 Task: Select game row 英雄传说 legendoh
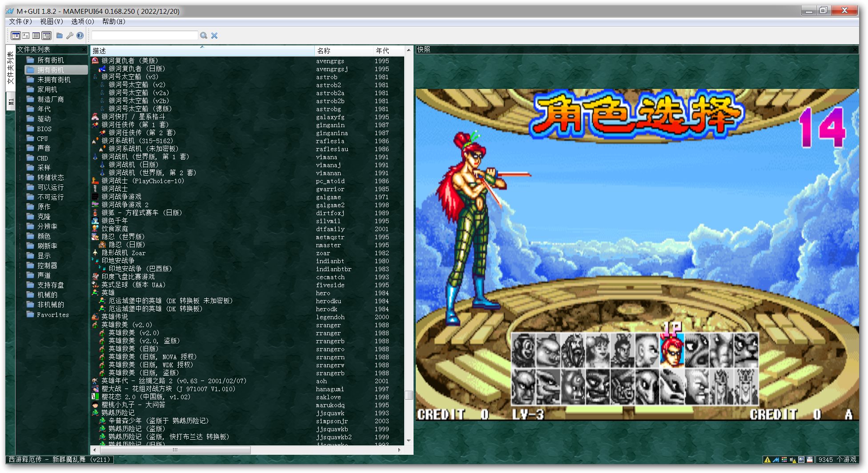click(247, 317)
